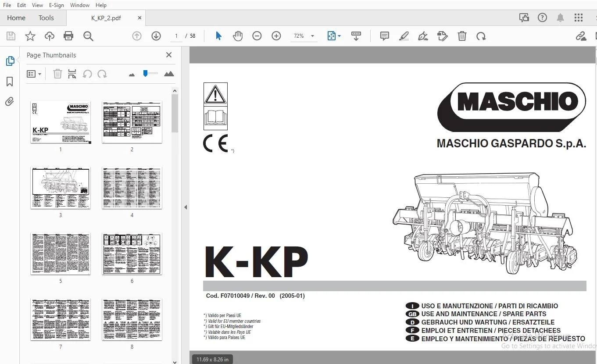
Task: Open the Edit menu
Action: point(21,5)
